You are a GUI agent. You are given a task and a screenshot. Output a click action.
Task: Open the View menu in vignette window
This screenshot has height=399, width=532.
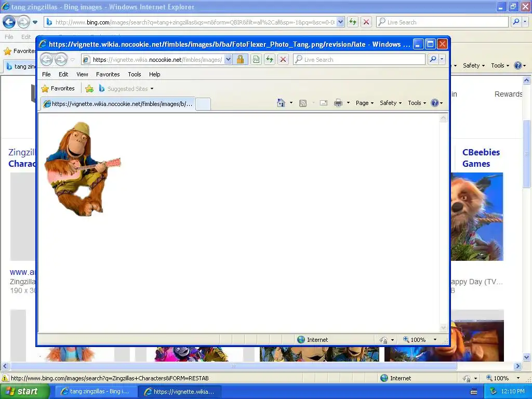click(x=82, y=74)
